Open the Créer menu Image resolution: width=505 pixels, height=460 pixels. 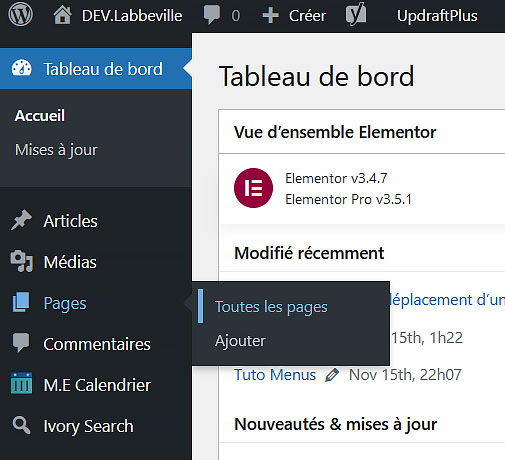click(x=307, y=16)
